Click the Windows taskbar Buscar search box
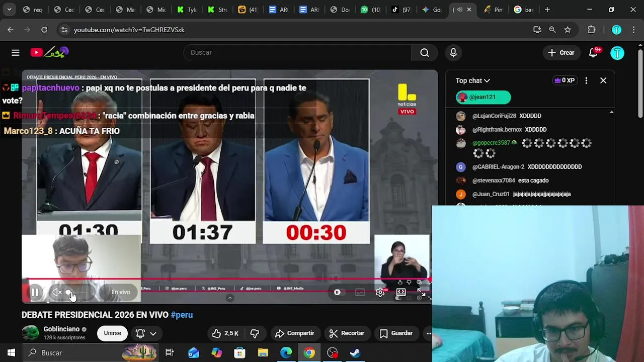 click(91, 353)
